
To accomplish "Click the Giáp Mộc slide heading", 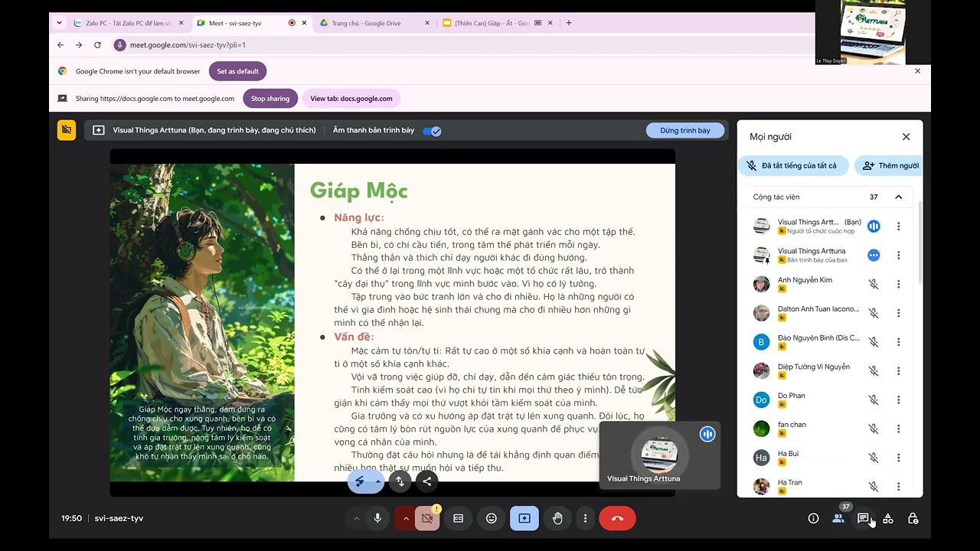I will 358,190.
